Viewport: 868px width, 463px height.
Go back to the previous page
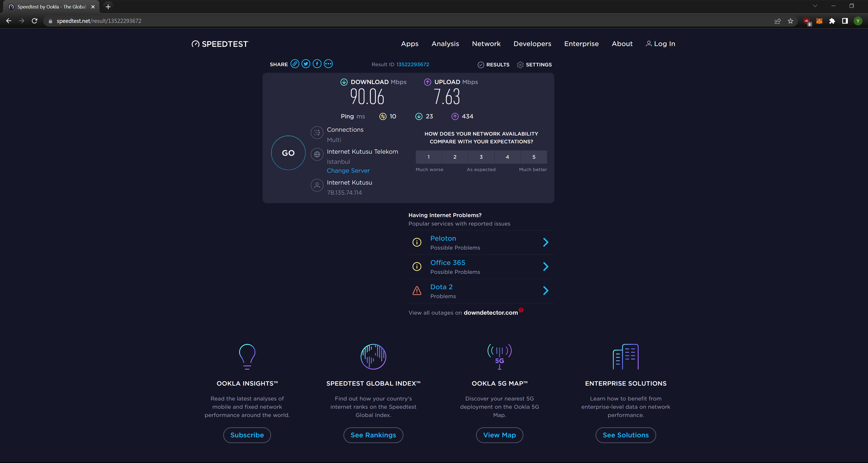9,21
